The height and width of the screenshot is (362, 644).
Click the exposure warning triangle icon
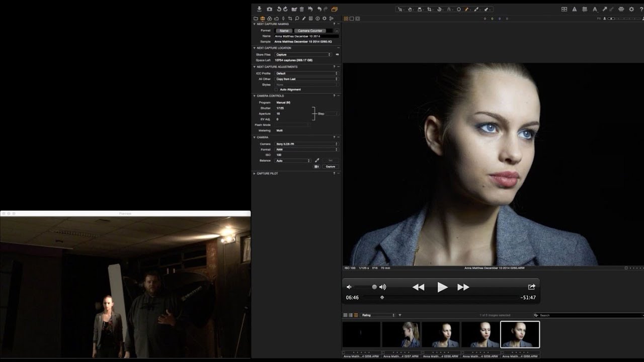(574, 9)
